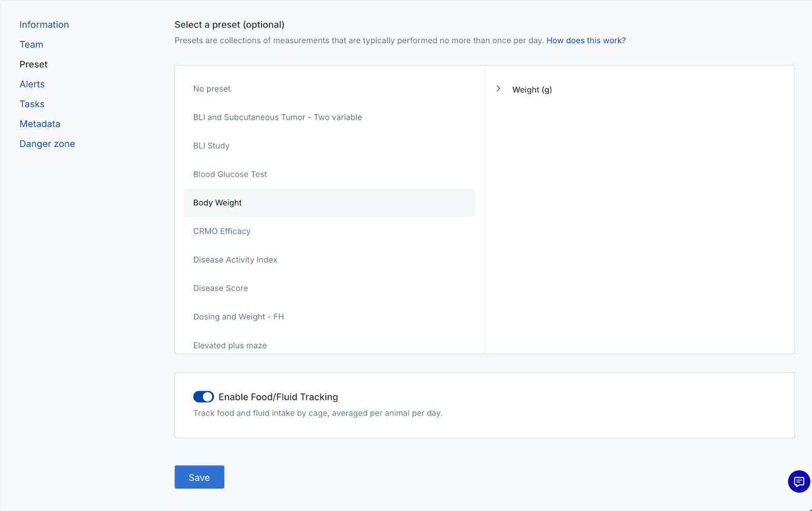Switch to the Metadata section

click(40, 124)
